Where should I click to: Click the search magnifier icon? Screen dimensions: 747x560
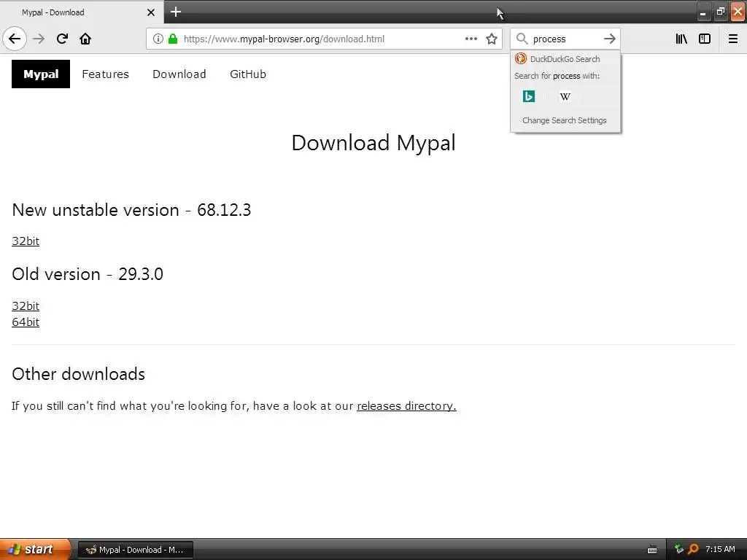[x=522, y=39]
